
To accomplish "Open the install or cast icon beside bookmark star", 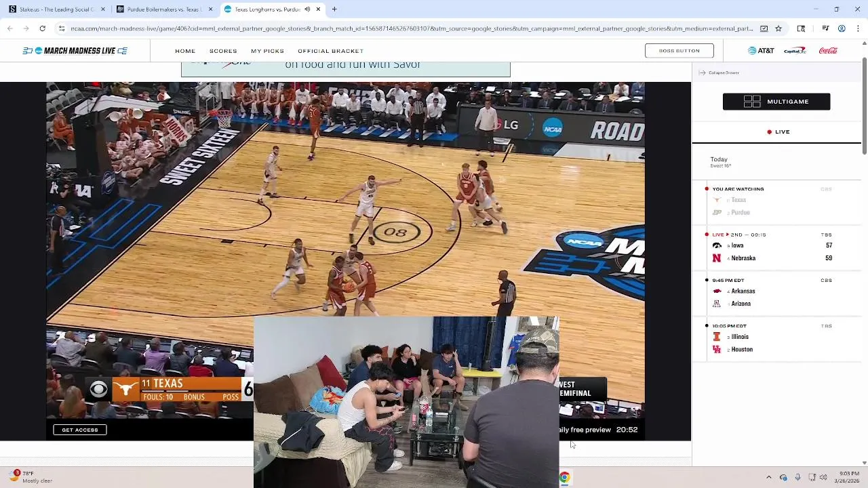I will 764,28.
